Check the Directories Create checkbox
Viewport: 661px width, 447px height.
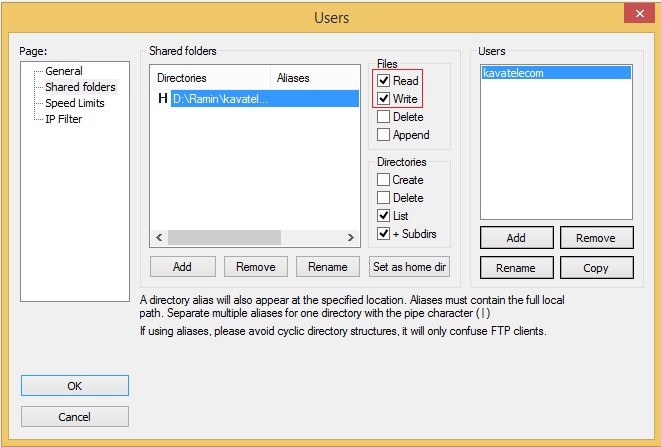point(384,180)
